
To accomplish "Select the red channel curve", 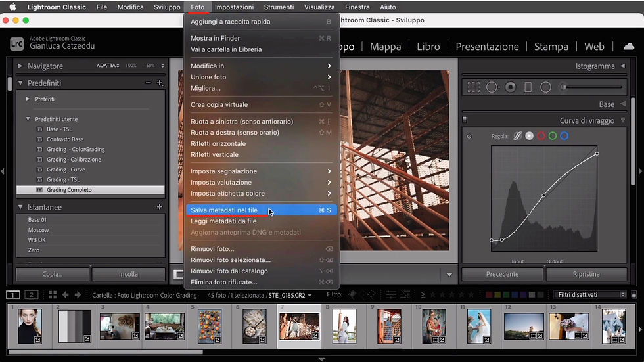I will pos(541,136).
